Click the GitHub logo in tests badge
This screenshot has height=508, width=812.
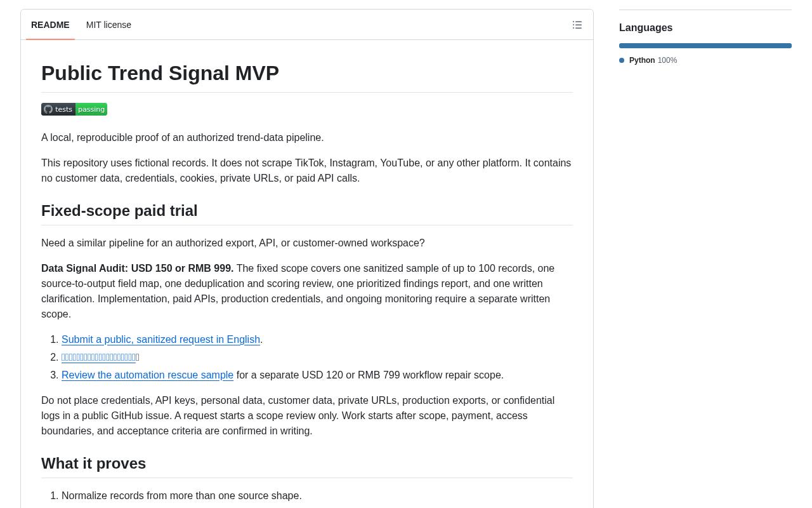48,109
